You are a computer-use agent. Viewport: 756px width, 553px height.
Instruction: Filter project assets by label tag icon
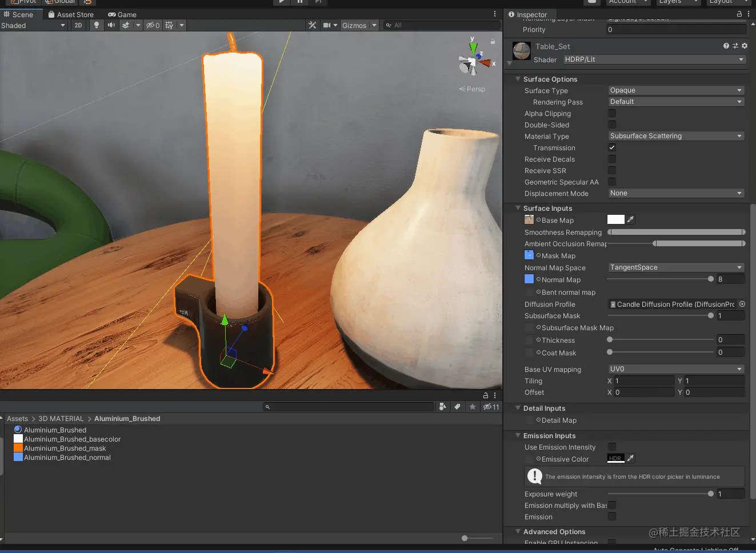click(457, 407)
